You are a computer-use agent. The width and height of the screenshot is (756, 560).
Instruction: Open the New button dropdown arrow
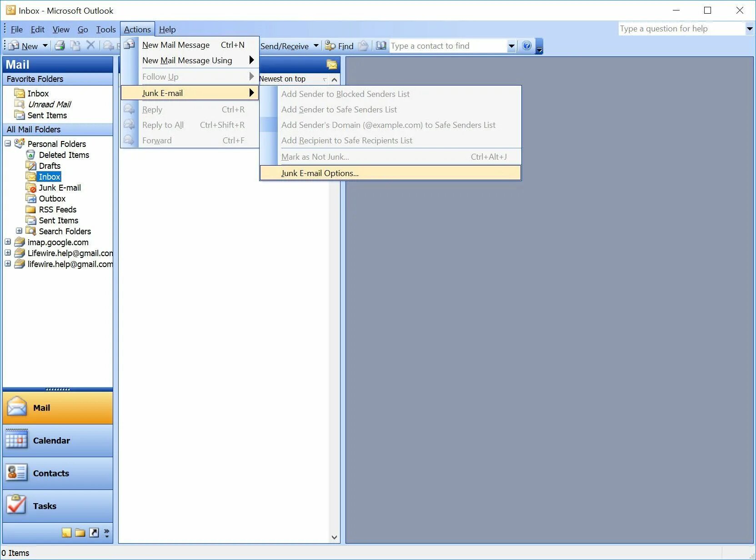(45, 45)
